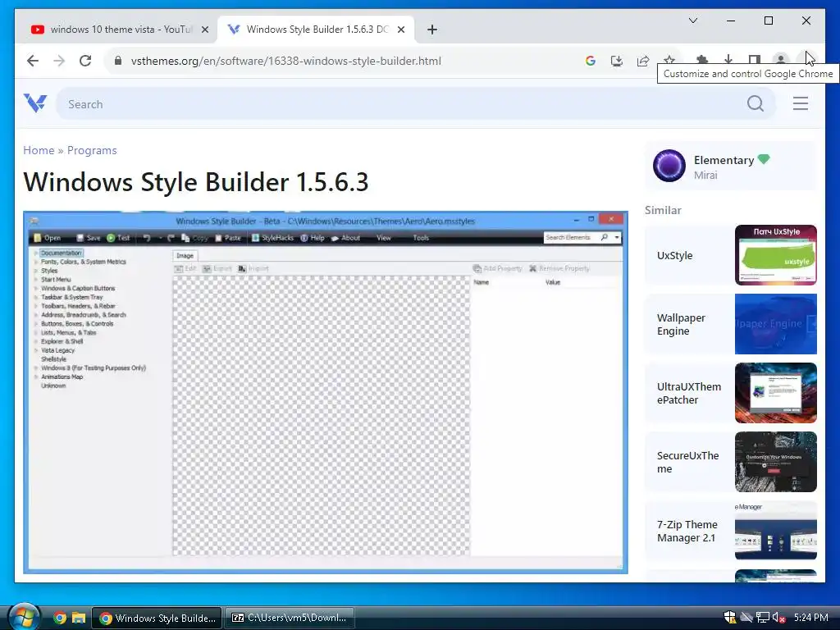Bookmark this page with the star icon
Image resolution: width=840 pixels, height=630 pixels.
point(669,59)
